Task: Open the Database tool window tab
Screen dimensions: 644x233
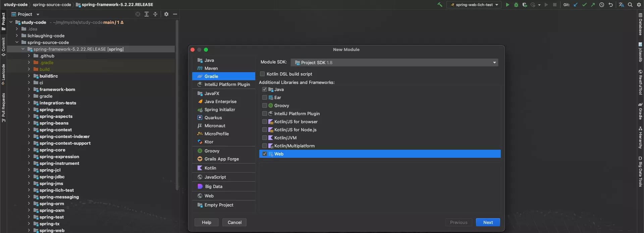Action: pyautogui.click(x=640, y=25)
